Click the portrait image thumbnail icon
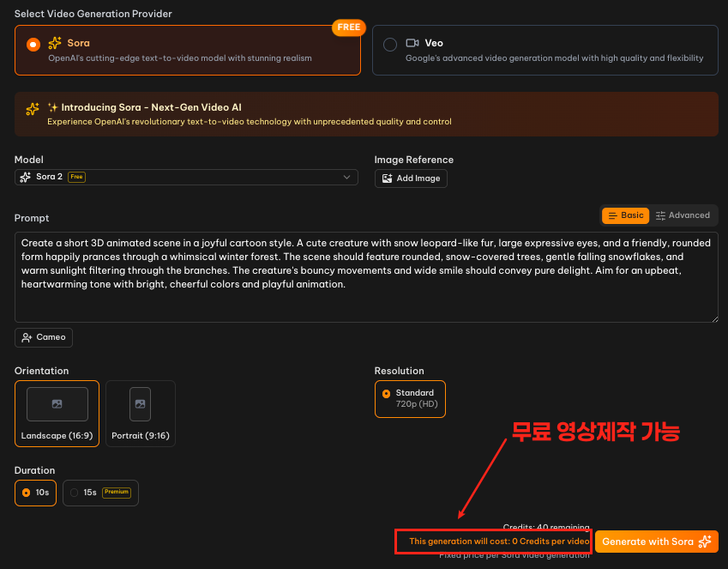728x569 pixels. [x=141, y=404]
